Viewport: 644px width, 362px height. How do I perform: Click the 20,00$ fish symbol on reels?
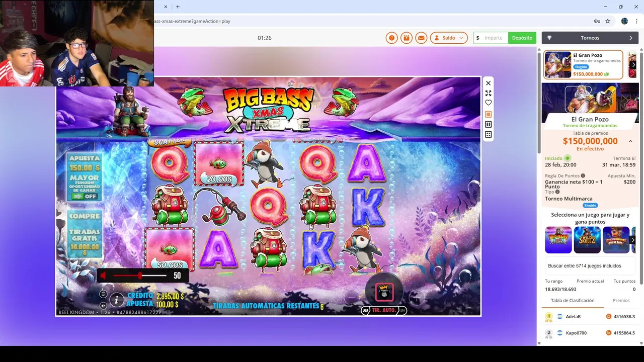click(x=219, y=163)
